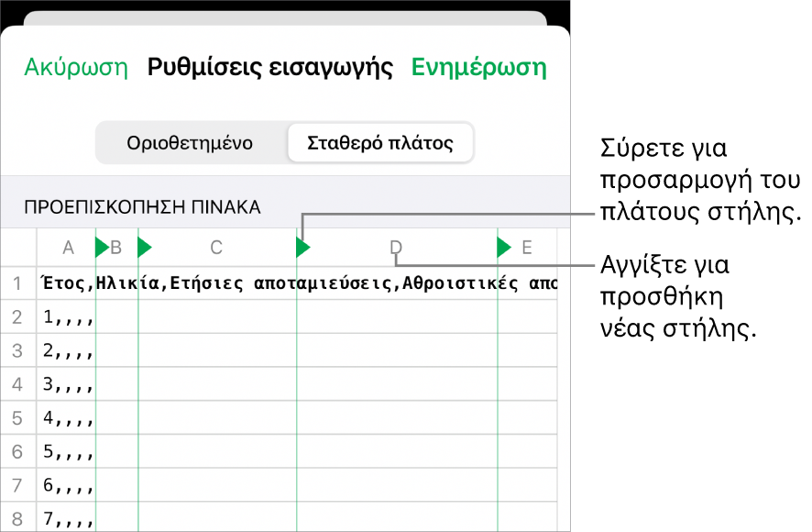Click the 'Ηλικία,' text in row 1
Screen dimensions: 812x532
(132, 283)
